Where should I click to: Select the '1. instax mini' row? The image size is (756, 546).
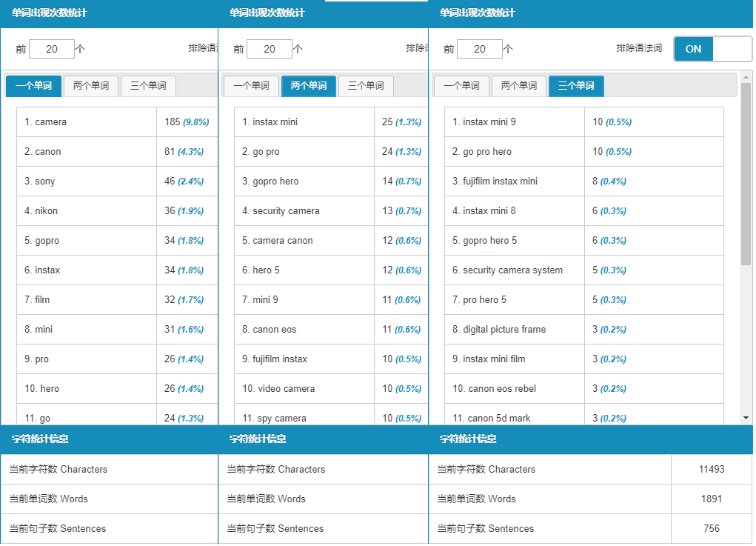click(331, 121)
